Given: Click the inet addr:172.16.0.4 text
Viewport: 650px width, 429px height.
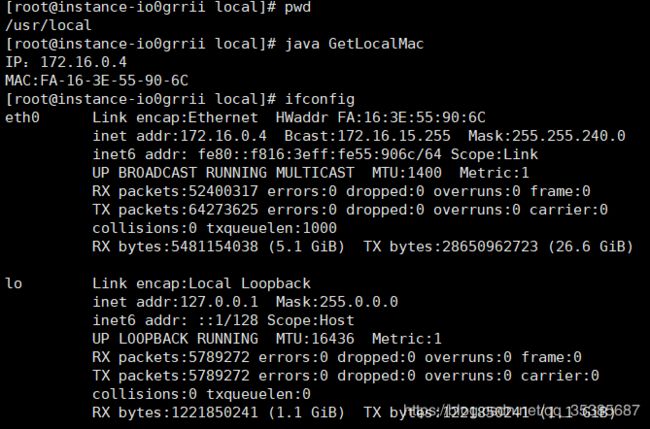Looking at the screenshot, I should [x=179, y=136].
